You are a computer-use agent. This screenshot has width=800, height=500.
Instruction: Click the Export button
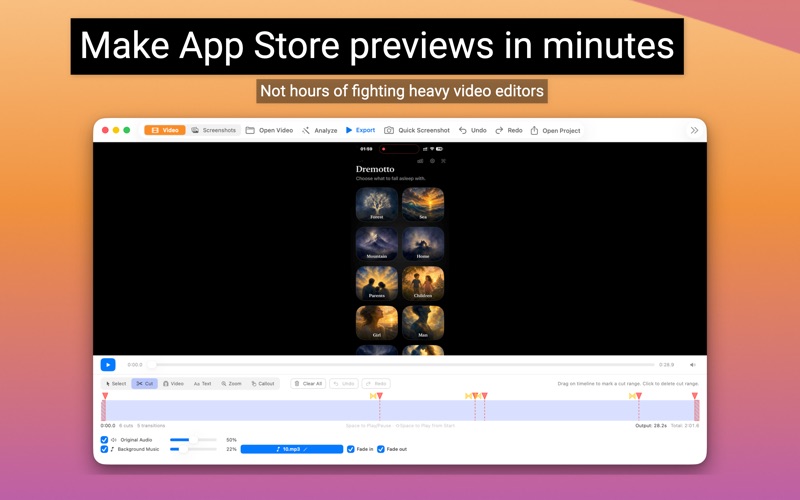tap(360, 130)
